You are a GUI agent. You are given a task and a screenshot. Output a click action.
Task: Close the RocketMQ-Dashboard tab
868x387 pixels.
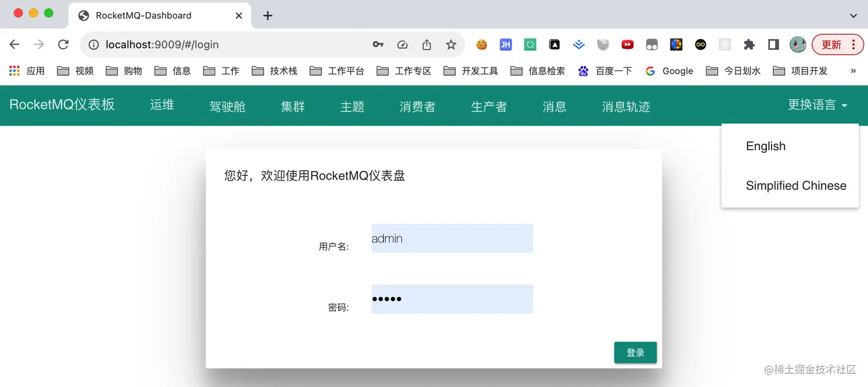[x=239, y=16]
